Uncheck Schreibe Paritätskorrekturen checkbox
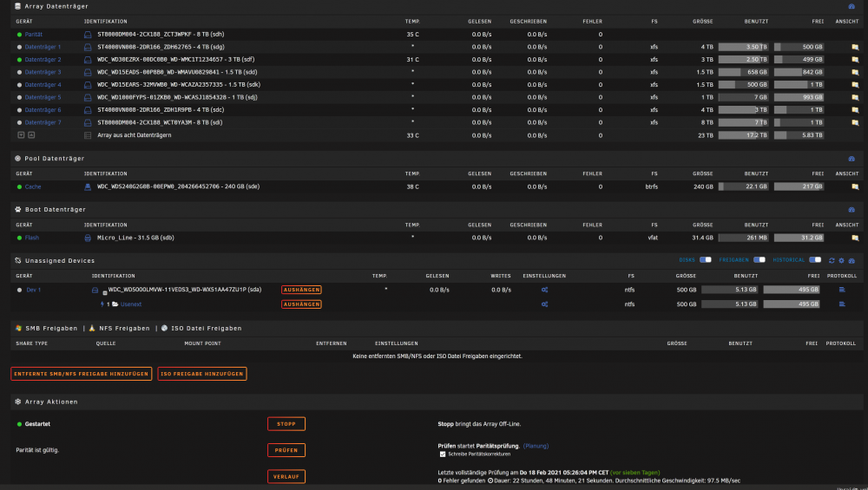The width and height of the screenshot is (868, 490). click(x=443, y=454)
